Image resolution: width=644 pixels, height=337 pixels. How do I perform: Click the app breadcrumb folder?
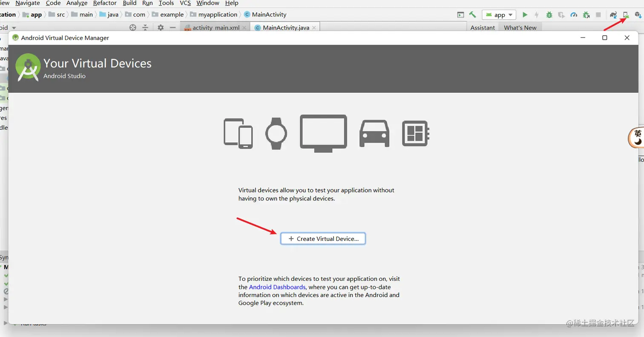pyautogui.click(x=32, y=14)
